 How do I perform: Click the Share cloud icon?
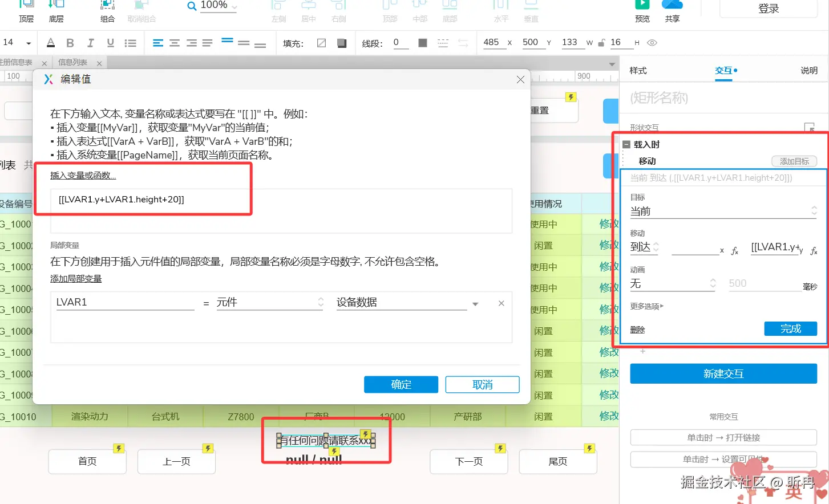coord(672,6)
